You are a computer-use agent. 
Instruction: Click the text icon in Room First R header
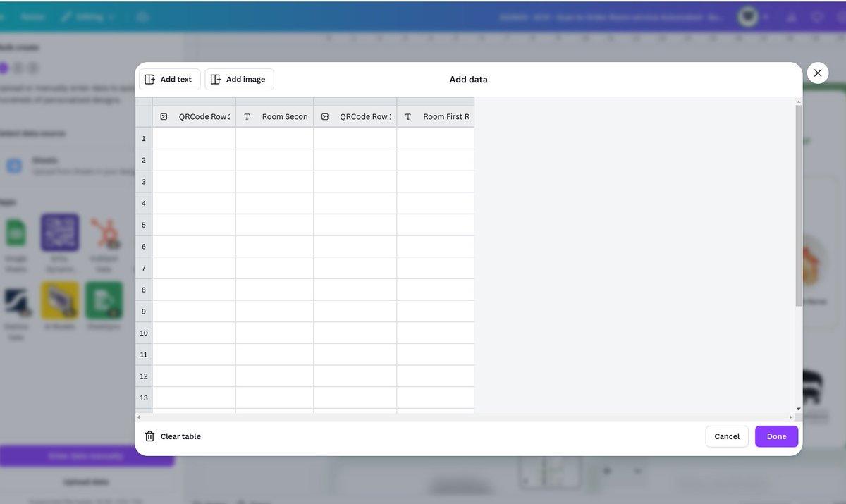click(x=408, y=117)
